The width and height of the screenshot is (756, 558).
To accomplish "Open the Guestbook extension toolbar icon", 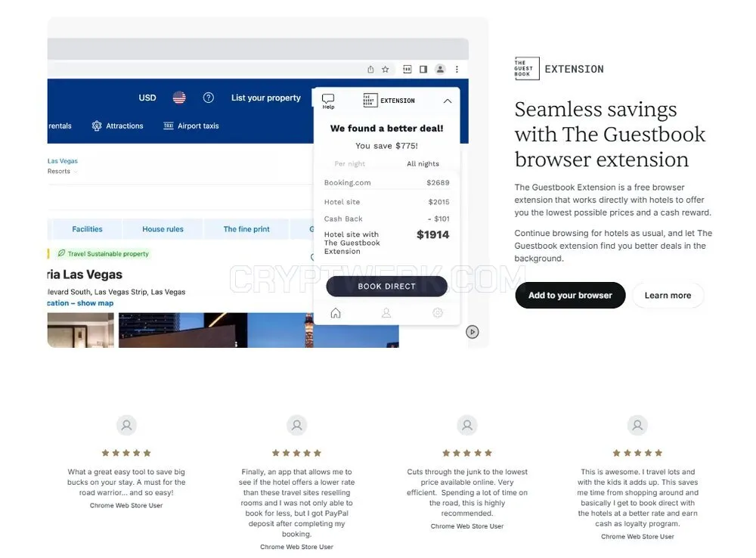I will point(407,70).
